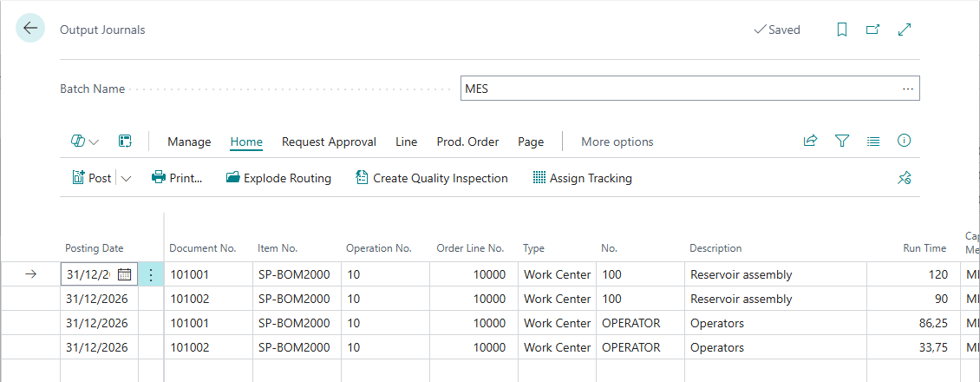Click Print... action

178,178
